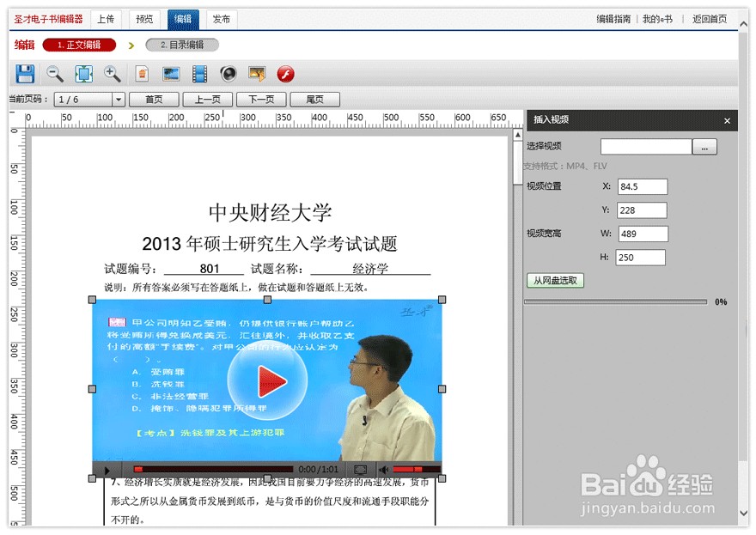Save the e-book with floppy disk icon
Image resolution: width=756 pixels, height=535 pixels.
[25, 74]
